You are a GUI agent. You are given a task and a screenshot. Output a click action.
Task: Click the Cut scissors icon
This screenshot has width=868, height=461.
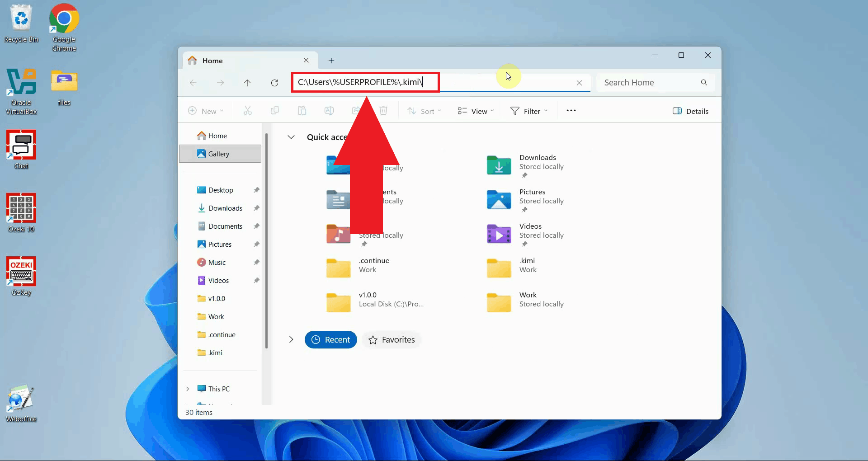click(x=248, y=111)
